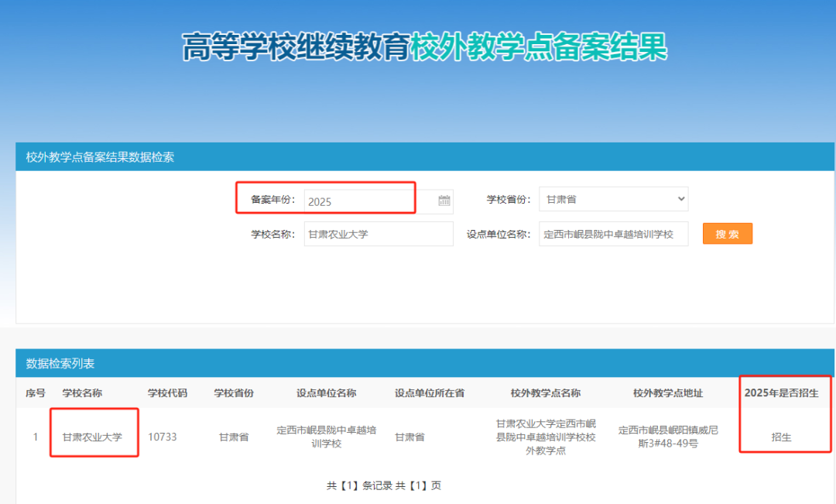Open the 学校省份 dropdown showing 甘肃省
Image resolution: width=836 pixels, height=504 pixels.
click(613, 199)
